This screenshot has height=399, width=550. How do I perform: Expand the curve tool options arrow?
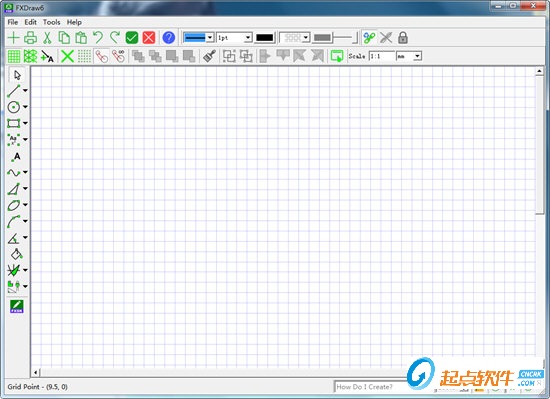(x=25, y=172)
